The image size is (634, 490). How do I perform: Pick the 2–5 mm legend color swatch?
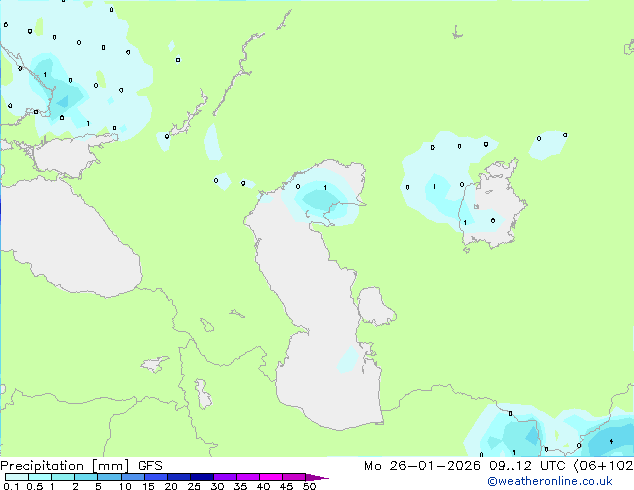pyautogui.click(x=86, y=477)
